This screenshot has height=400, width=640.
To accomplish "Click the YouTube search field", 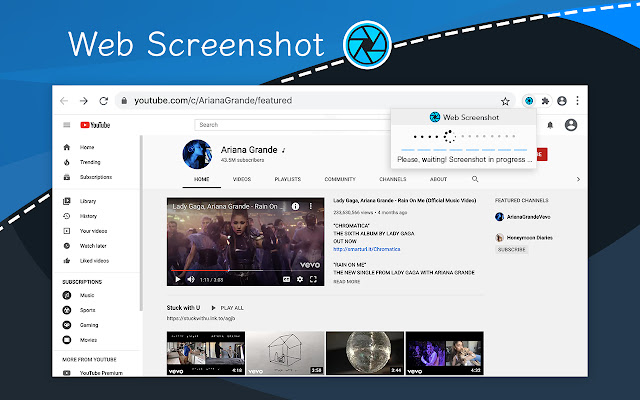I will pos(292,125).
